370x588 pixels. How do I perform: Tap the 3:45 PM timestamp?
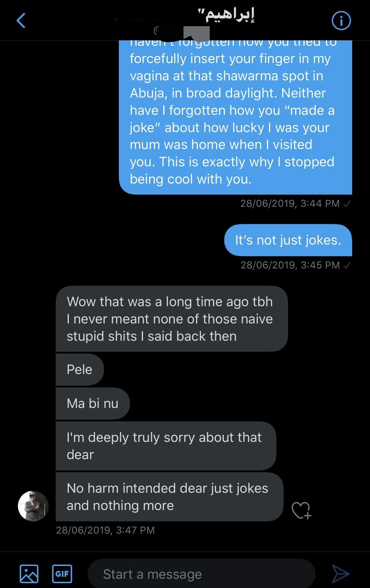pyautogui.click(x=290, y=265)
